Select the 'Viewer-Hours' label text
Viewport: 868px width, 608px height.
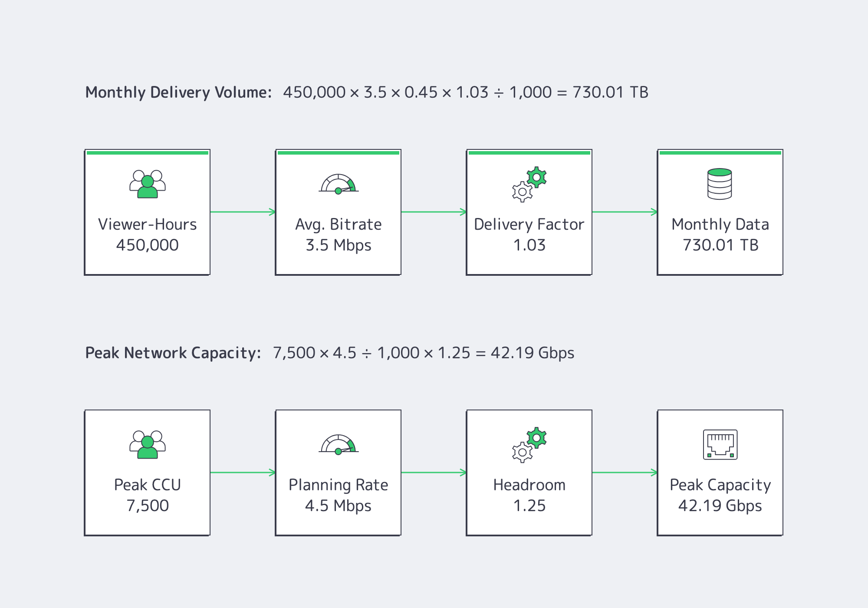tap(148, 225)
